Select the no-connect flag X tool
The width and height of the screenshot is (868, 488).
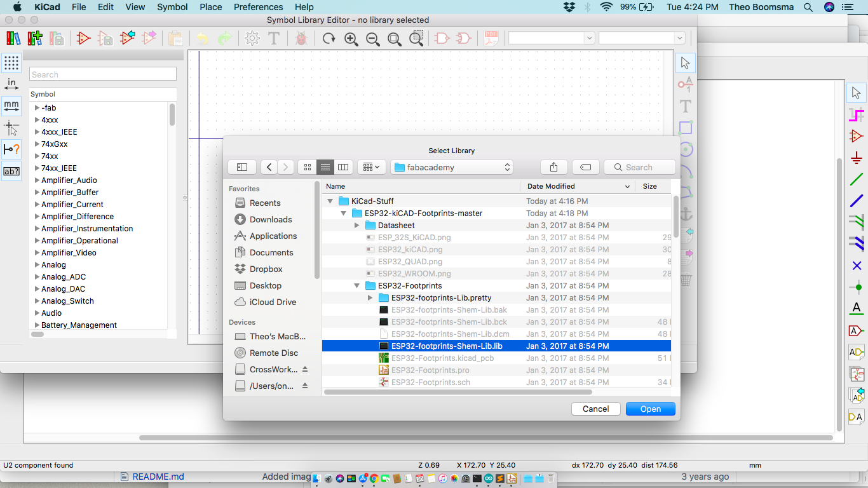(x=857, y=266)
